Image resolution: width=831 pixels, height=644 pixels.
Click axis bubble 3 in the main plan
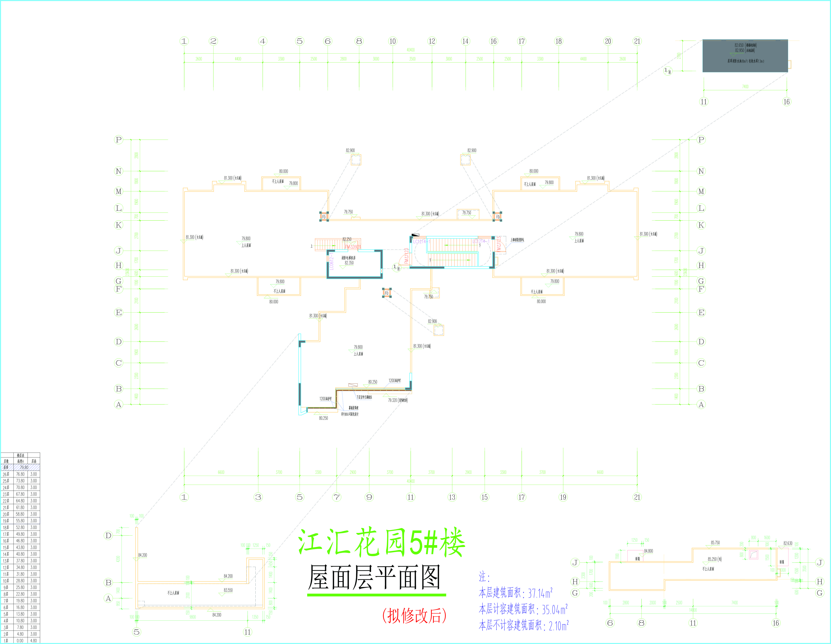click(x=258, y=497)
